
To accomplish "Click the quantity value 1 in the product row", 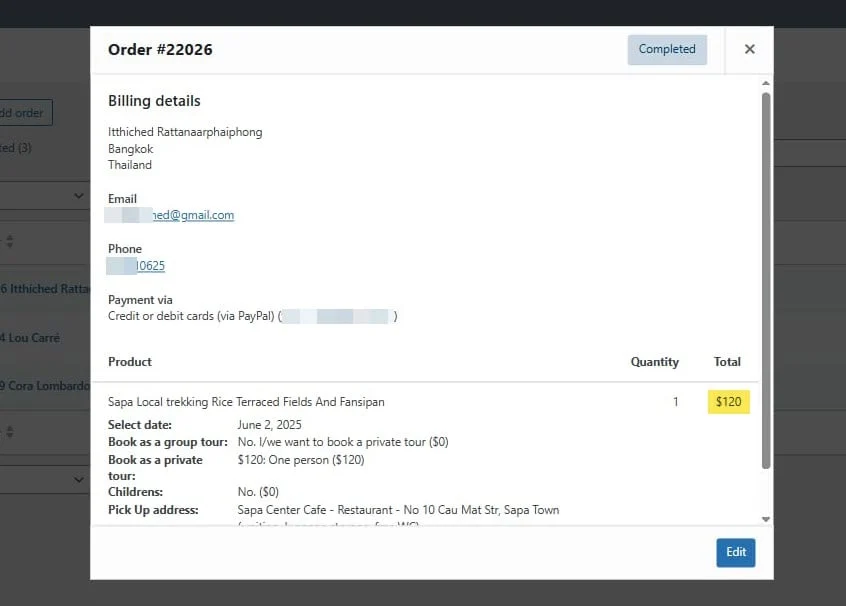I will (x=676, y=402).
